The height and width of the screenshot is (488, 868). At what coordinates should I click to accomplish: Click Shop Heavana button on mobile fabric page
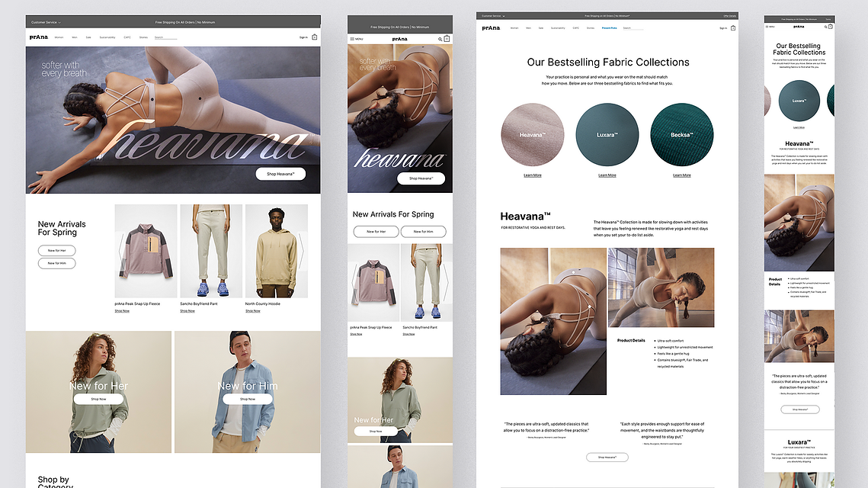click(x=800, y=409)
